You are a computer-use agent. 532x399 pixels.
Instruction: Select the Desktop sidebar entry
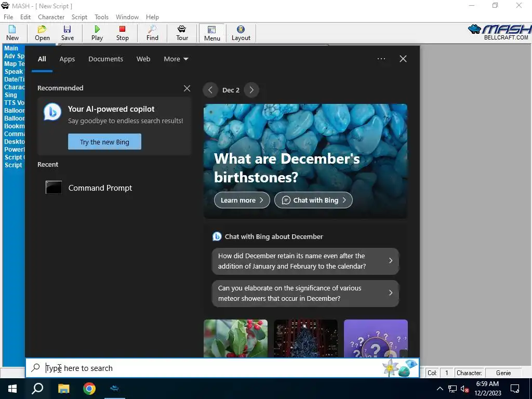click(14, 142)
